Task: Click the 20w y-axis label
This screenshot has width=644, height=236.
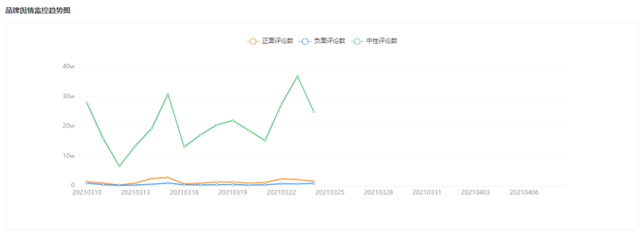Action: (69, 126)
